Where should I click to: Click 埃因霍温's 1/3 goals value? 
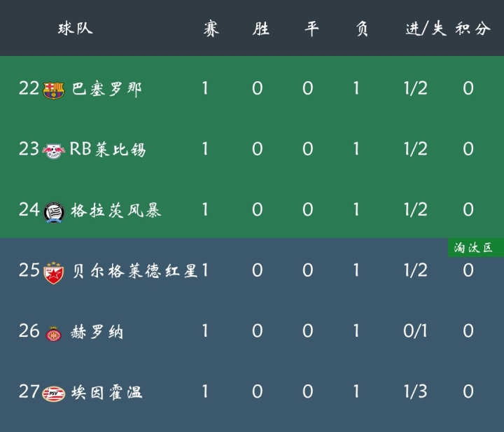pyautogui.click(x=415, y=391)
